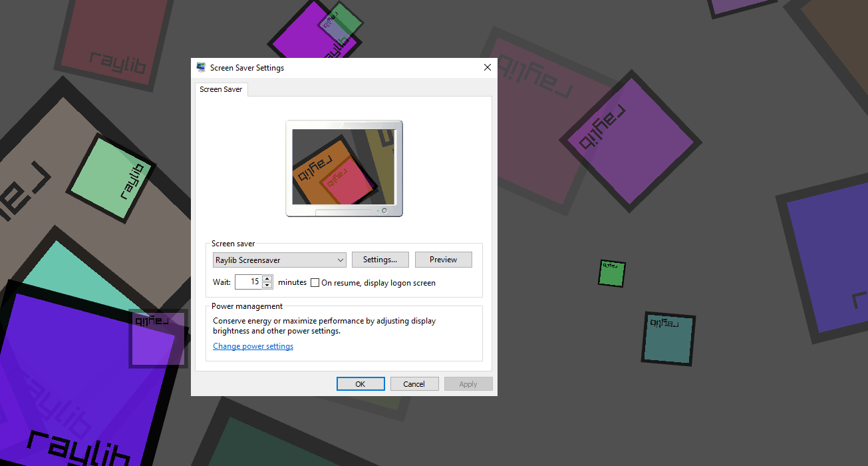Click the Screen Saver Settings title bar icon

[x=201, y=67]
